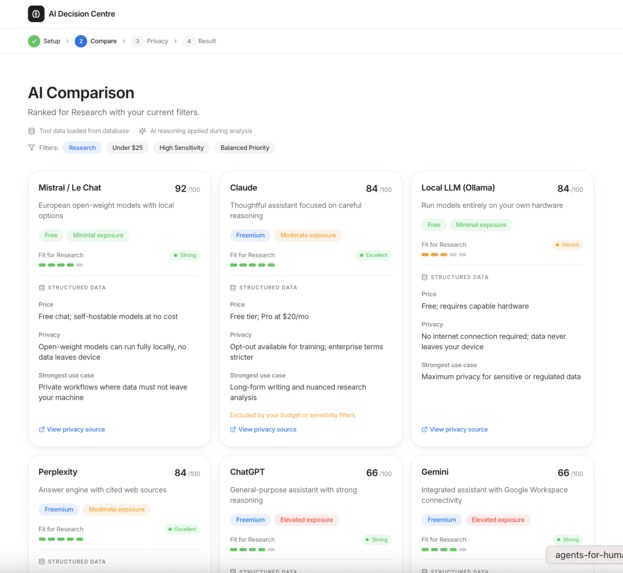Select the blue step 2 Compare circle

pyautogui.click(x=81, y=41)
